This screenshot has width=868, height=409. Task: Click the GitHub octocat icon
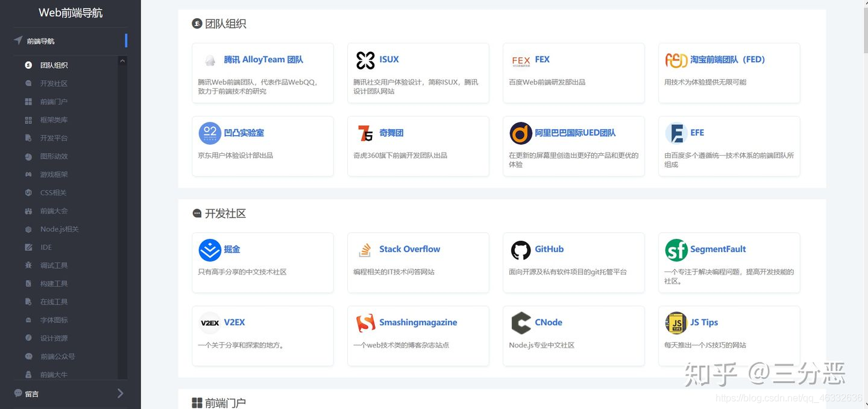(521, 250)
